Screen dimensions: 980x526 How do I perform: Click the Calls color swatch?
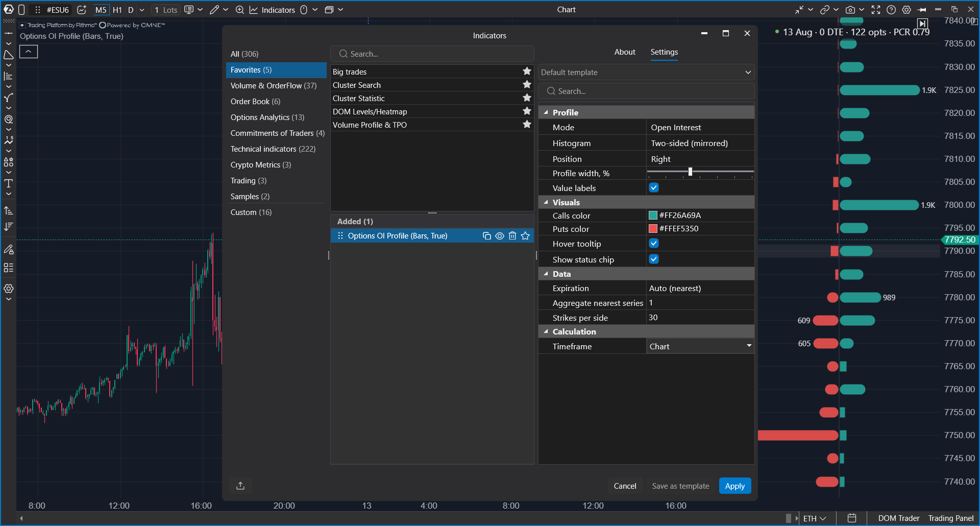tap(653, 216)
